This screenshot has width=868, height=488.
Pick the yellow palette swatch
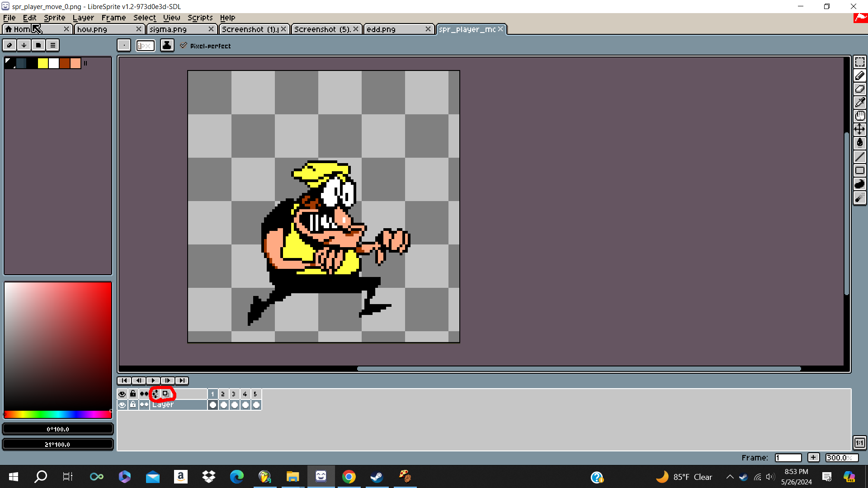click(43, 64)
